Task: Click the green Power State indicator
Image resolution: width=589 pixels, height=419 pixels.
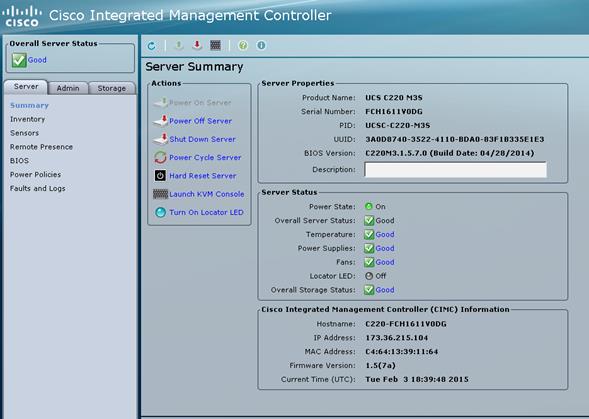Action: [x=369, y=206]
